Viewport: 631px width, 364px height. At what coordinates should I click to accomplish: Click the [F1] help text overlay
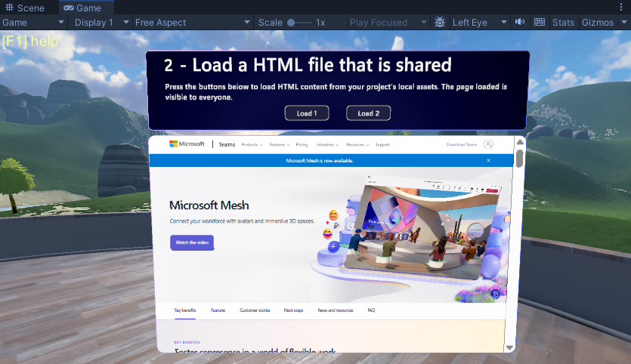[30, 41]
